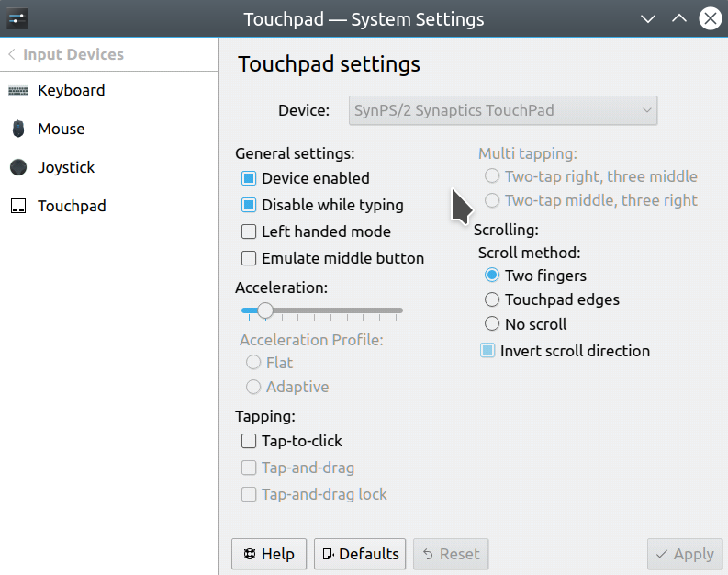728x575 pixels.
Task: Click the Defaults button
Action: [x=360, y=554]
